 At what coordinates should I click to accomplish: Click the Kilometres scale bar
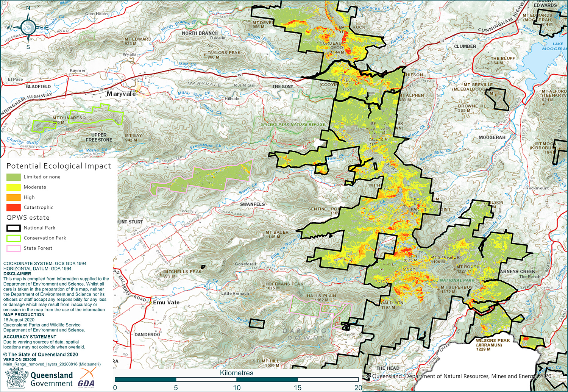pos(236,379)
